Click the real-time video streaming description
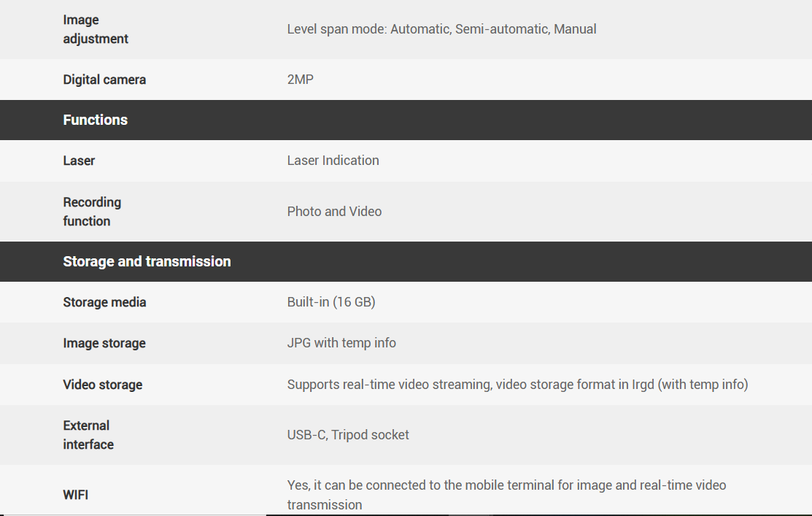 pyautogui.click(x=517, y=385)
